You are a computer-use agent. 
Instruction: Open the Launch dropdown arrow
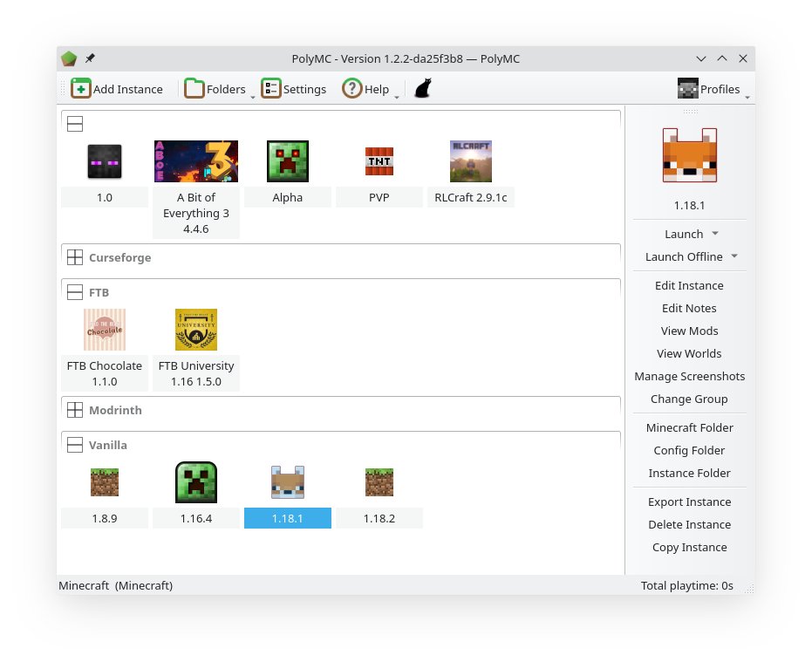pos(715,234)
